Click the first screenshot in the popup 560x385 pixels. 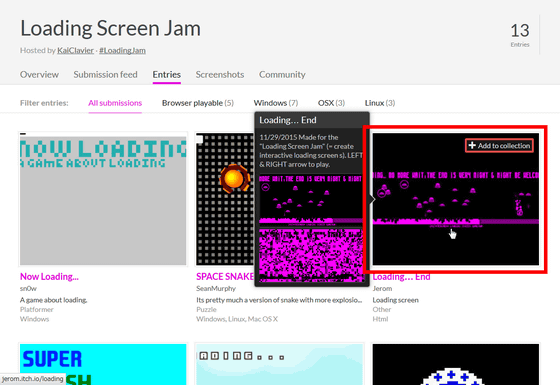(x=311, y=200)
